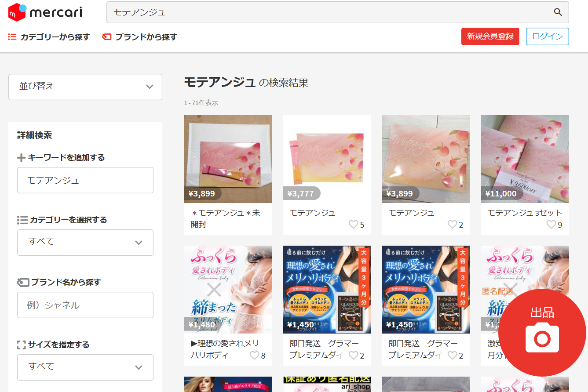Open the category すべて dropdown

[85, 242]
